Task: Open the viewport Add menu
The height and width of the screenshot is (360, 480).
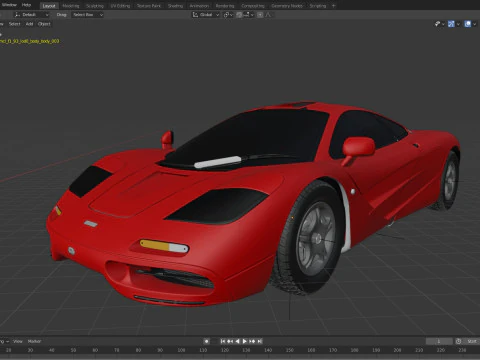Action: click(29, 24)
